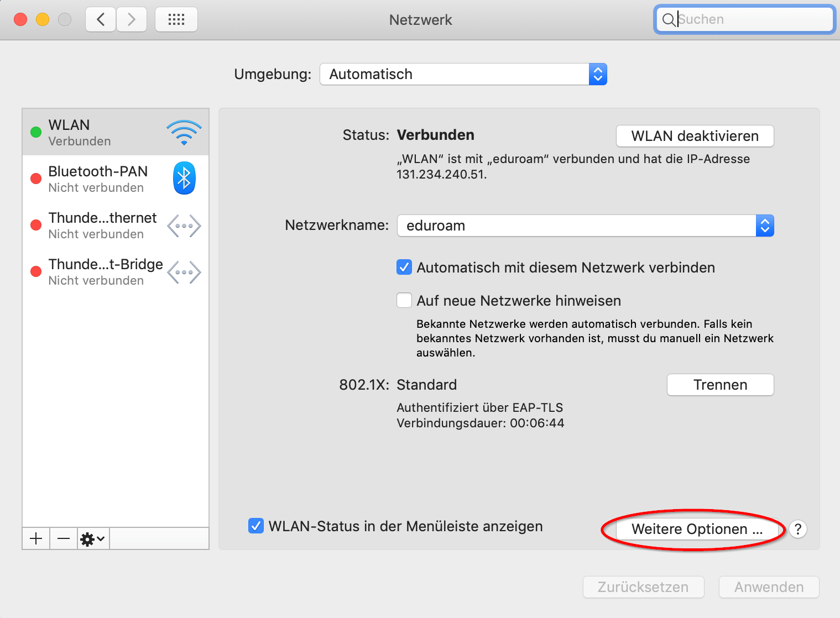Click Trennen to disconnect 802.1X
The width and height of the screenshot is (840, 618).
pos(720,385)
